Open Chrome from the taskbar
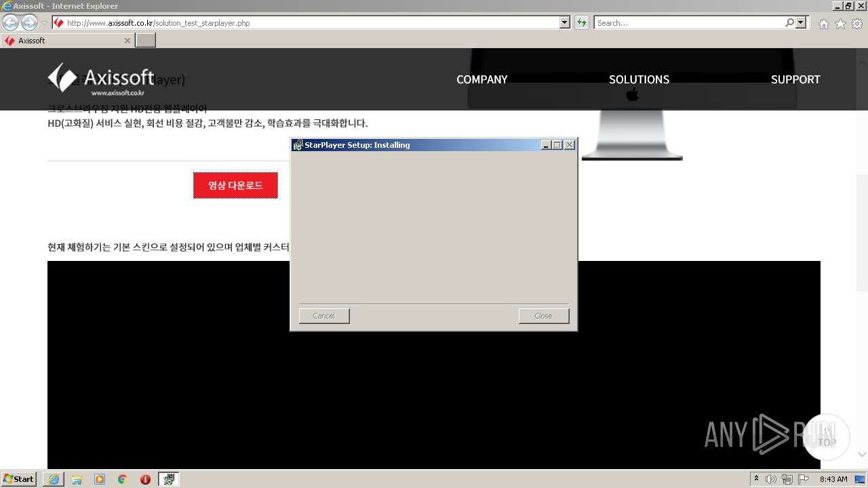The width and height of the screenshot is (868, 488). pos(123,479)
